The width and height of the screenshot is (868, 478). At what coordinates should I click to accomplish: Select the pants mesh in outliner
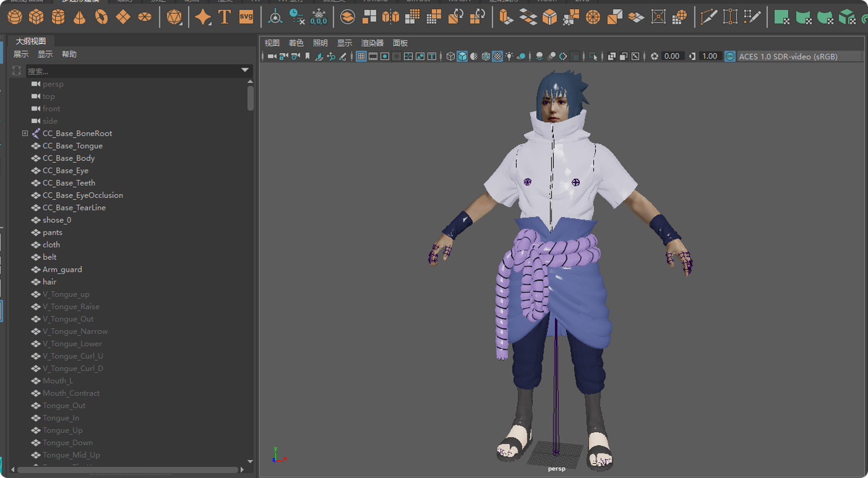coord(52,233)
